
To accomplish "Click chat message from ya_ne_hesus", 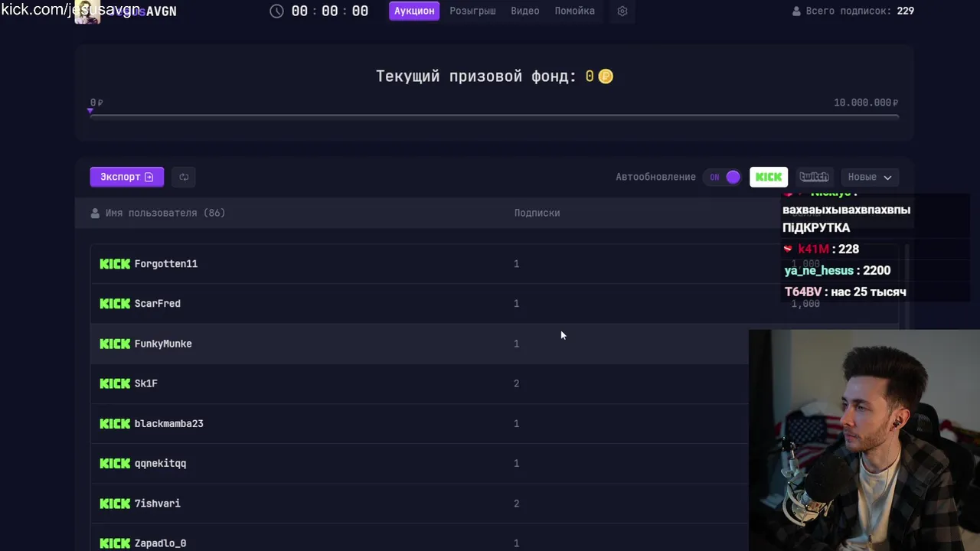I will click(838, 270).
